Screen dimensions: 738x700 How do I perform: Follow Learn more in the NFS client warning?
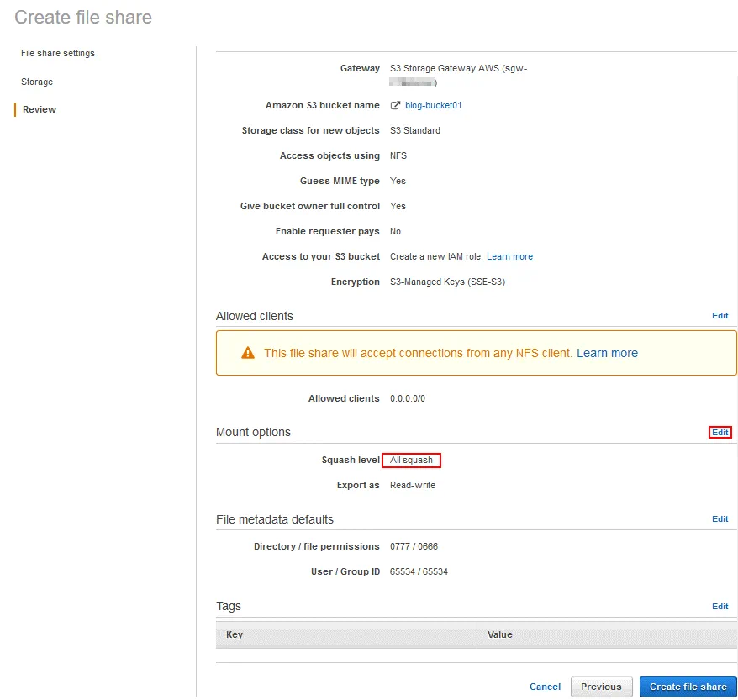(607, 354)
